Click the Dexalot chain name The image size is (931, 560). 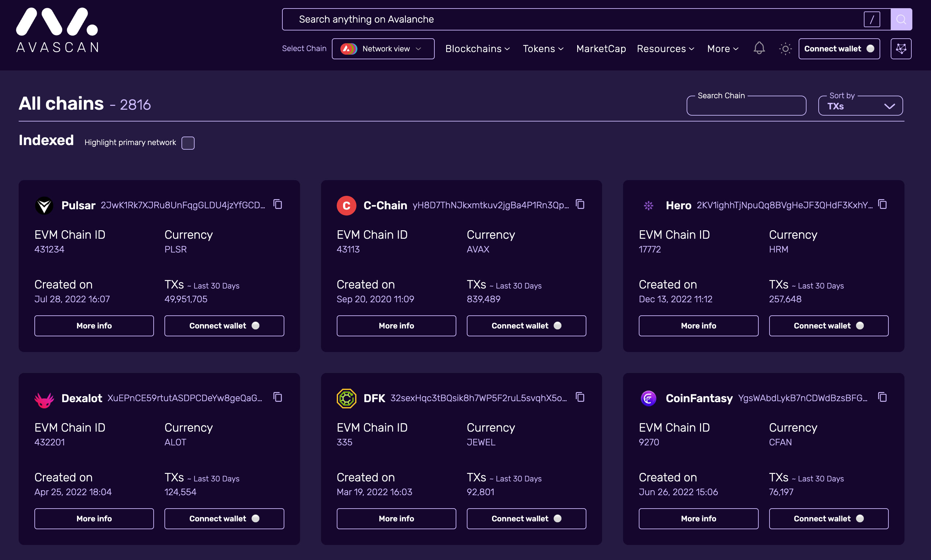pyautogui.click(x=82, y=398)
